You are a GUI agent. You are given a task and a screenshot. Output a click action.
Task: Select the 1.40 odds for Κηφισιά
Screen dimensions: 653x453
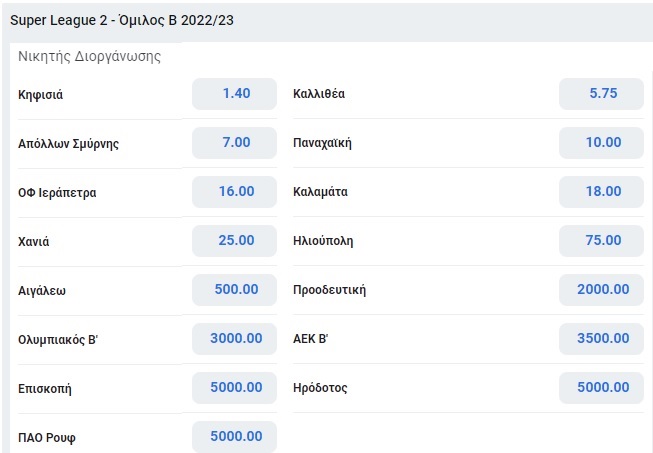pos(234,94)
